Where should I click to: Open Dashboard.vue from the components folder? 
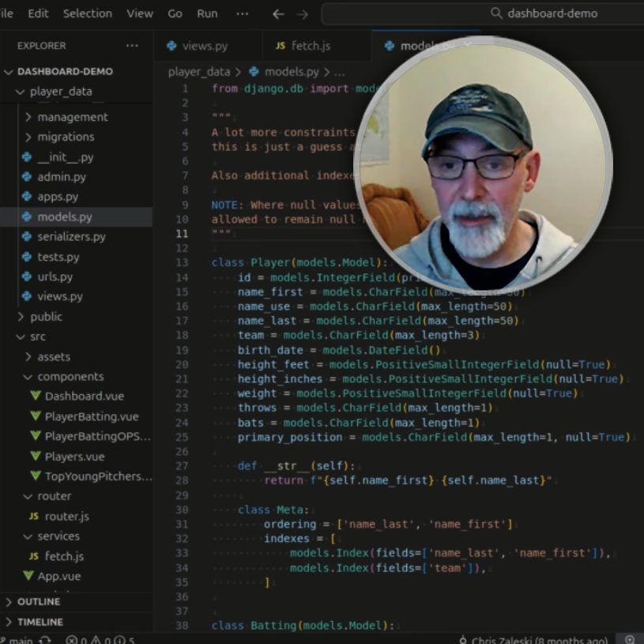pos(84,396)
